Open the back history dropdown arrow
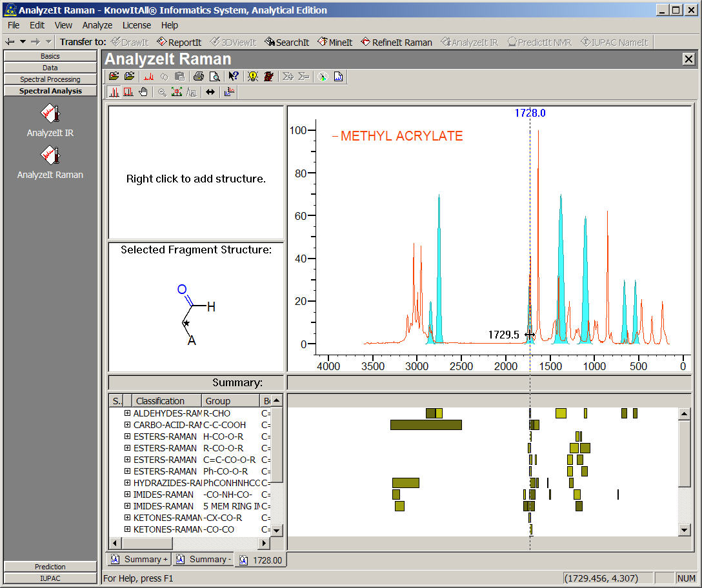This screenshot has width=702, height=588. click(23, 42)
